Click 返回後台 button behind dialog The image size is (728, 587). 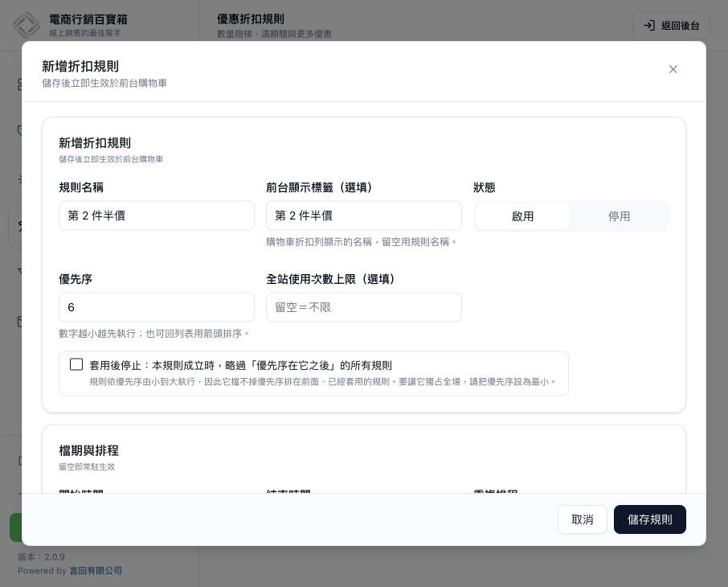(x=671, y=26)
